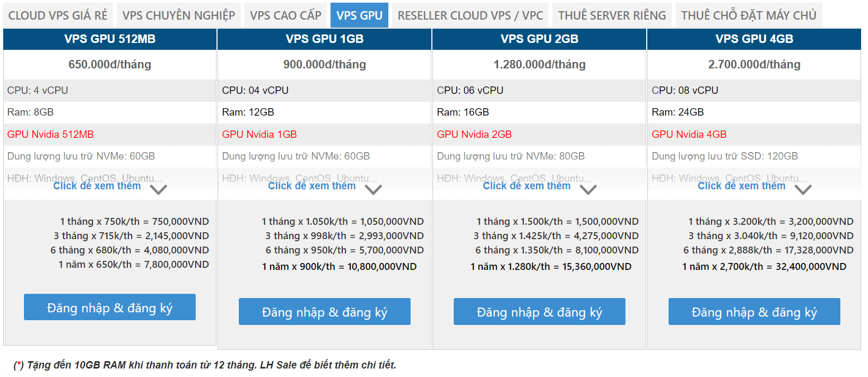Click 'Click để xem thêm' under VPS GPU 1GB
868x377 pixels.
click(x=312, y=186)
